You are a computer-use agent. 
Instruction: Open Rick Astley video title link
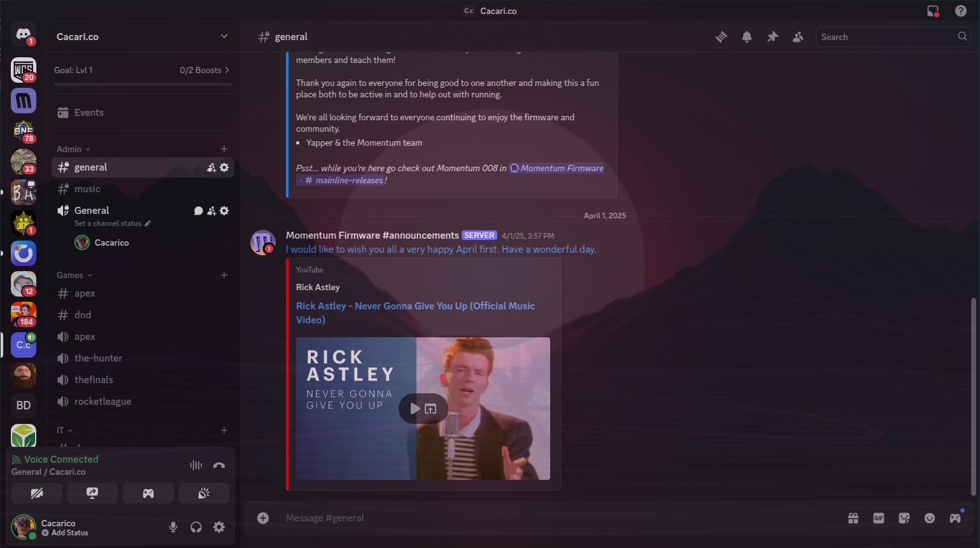(415, 313)
